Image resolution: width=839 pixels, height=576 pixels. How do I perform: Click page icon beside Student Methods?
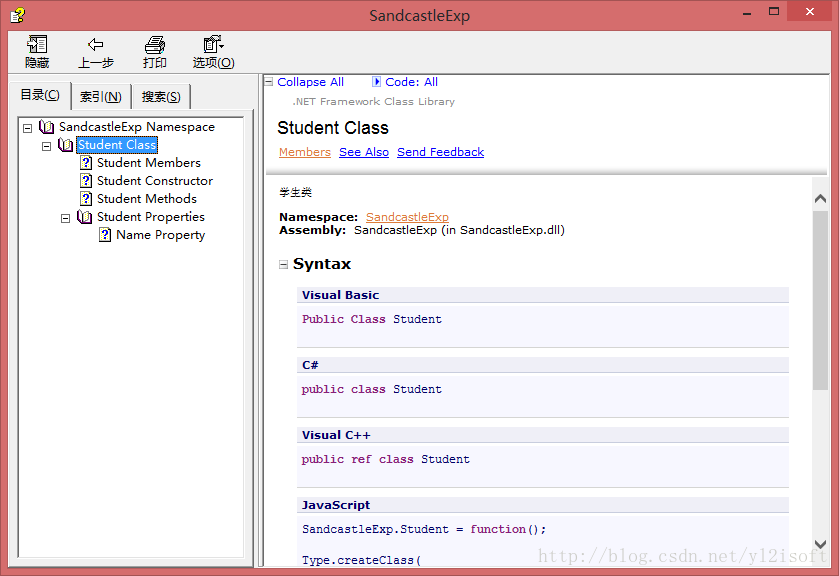coord(86,199)
